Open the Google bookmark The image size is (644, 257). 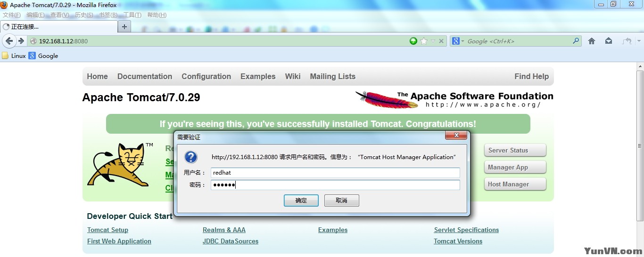(43, 56)
